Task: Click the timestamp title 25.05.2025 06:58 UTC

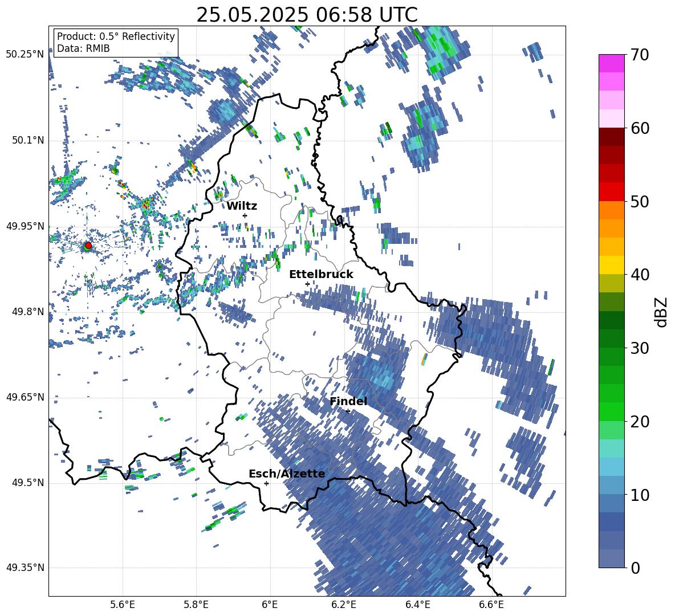Action: coord(307,15)
